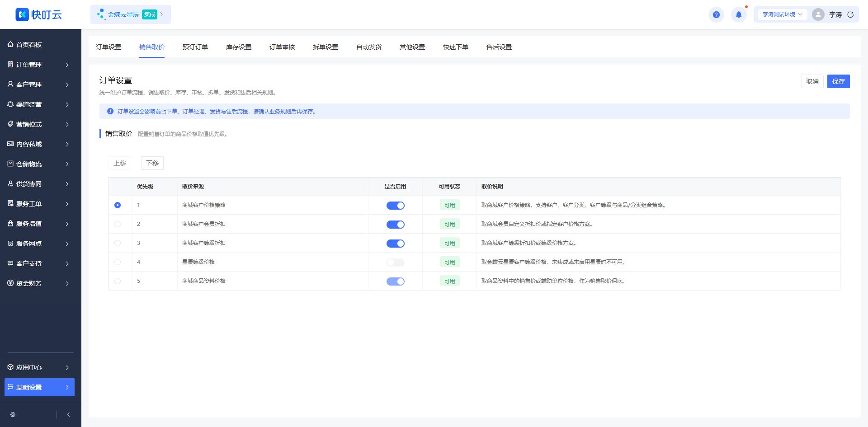
Task: Toggle the 商城商品资料价格 enable switch
Action: (x=396, y=282)
